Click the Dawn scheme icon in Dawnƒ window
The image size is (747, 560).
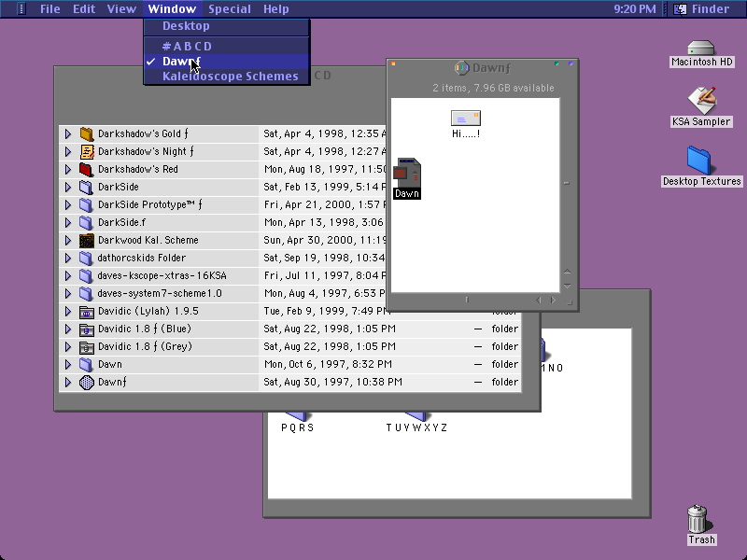tap(407, 173)
